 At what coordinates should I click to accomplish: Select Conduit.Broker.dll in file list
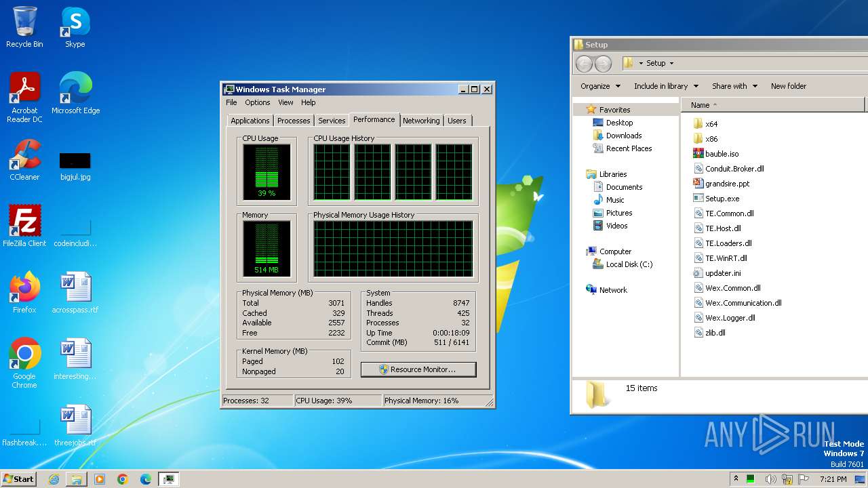(728, 169)
